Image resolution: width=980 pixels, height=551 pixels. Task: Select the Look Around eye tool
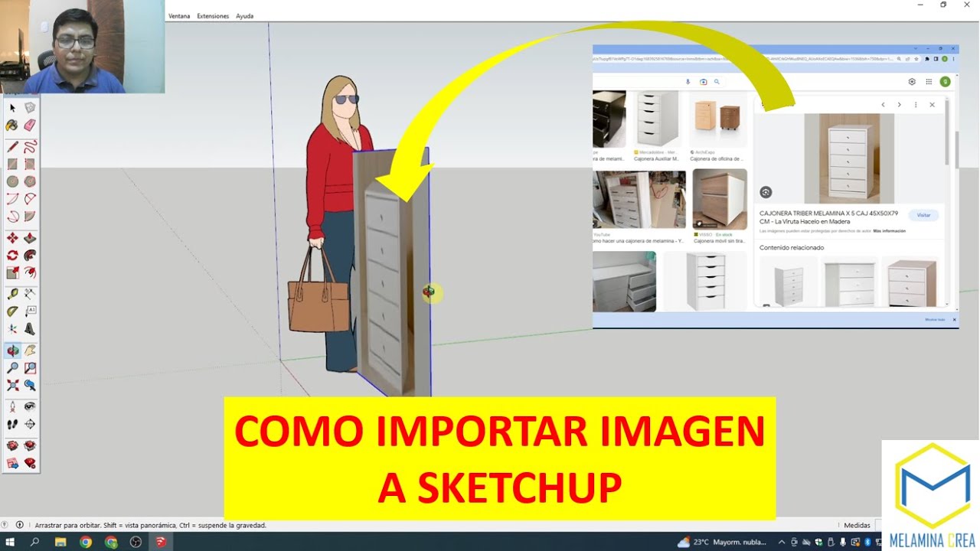pos(30,406)
